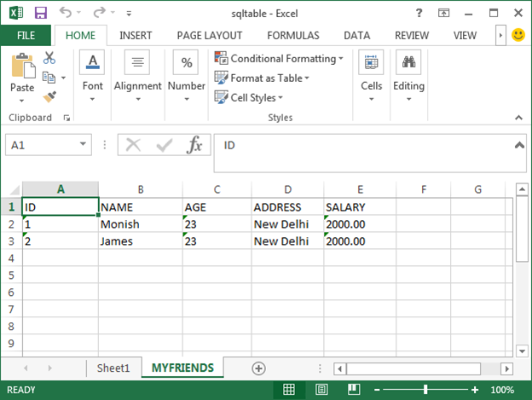Open the Paste options dropdown arrow

click(21, 101)
